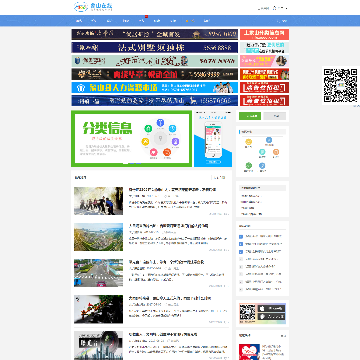
Task: Open the mobile app promo with phone image
Action: tap(213, 139)
